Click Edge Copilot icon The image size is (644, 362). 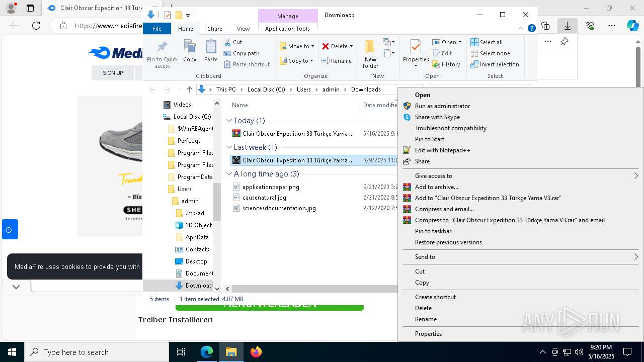(x=632, y=26)
